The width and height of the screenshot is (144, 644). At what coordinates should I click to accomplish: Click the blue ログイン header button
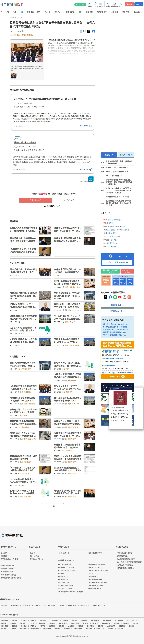point(139,4)
